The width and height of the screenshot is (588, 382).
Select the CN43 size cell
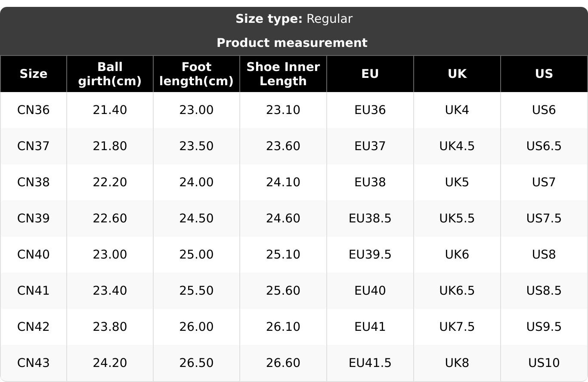pos(33,363)
